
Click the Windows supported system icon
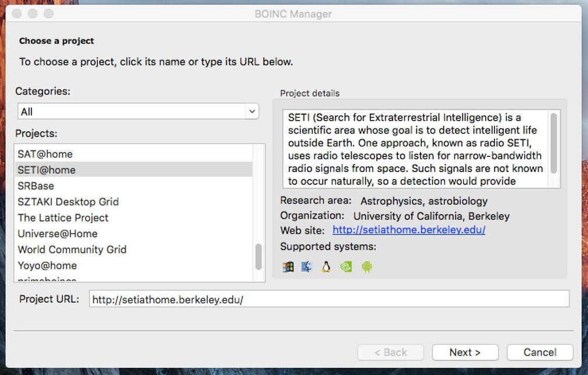click(288, 267)
